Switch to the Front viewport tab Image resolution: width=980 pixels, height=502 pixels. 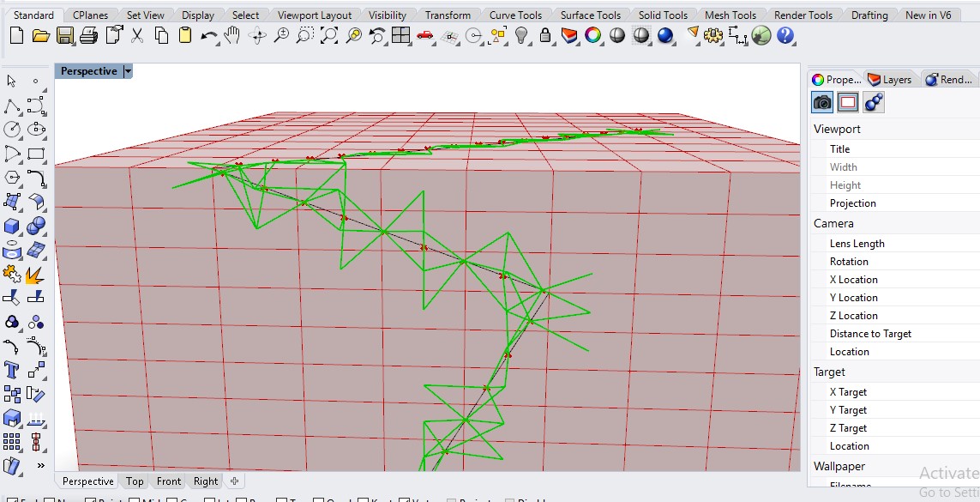pyautogui.click(x=169, y=481)
